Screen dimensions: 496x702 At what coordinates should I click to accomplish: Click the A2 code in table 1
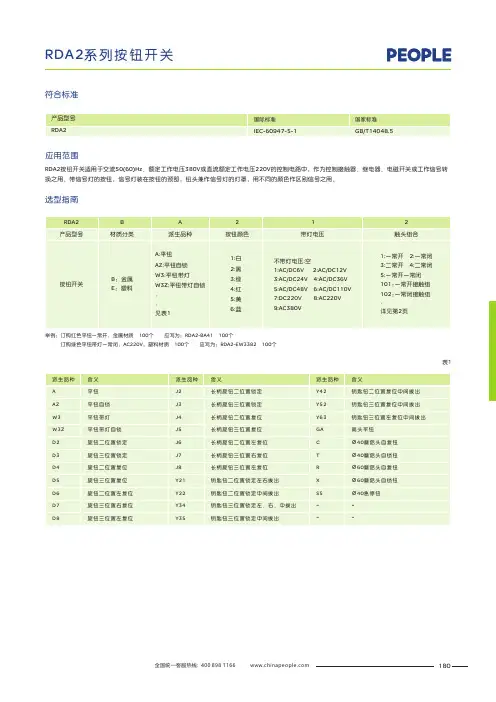[56, 404]
